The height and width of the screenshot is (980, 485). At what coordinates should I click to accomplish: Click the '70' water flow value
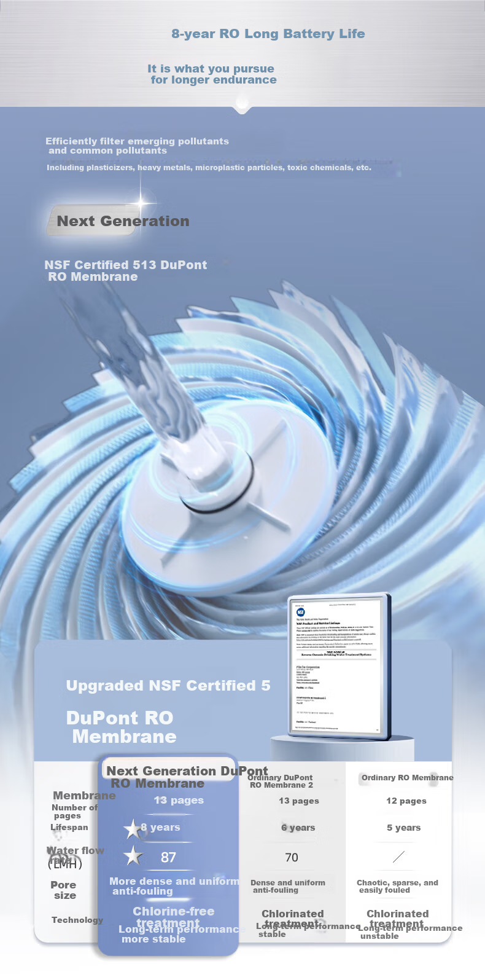(x=292, y=857)
